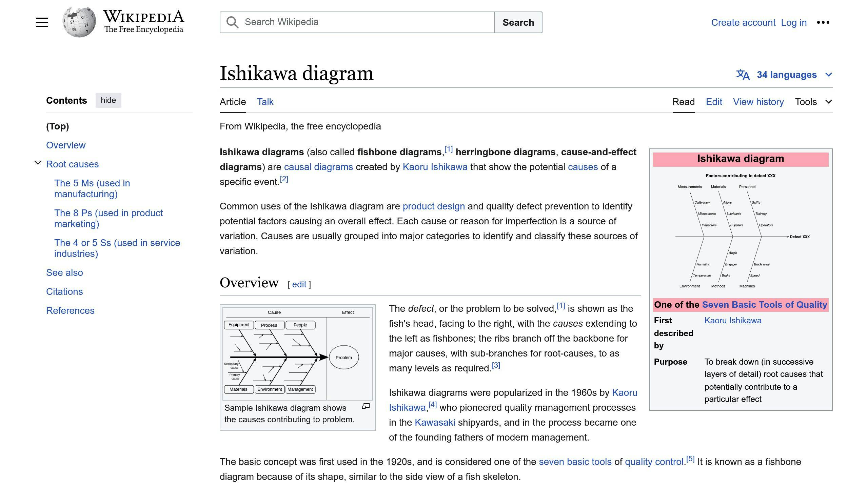This screenshot has height=488, width=868.
Task: Jump to References in contents
Action: coord(70,310)
